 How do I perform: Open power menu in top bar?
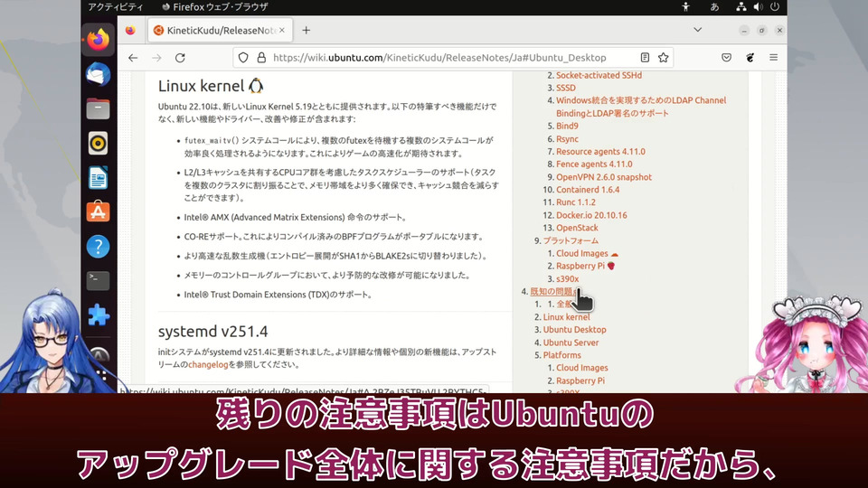pyautogui.click(x=775, y=6)
